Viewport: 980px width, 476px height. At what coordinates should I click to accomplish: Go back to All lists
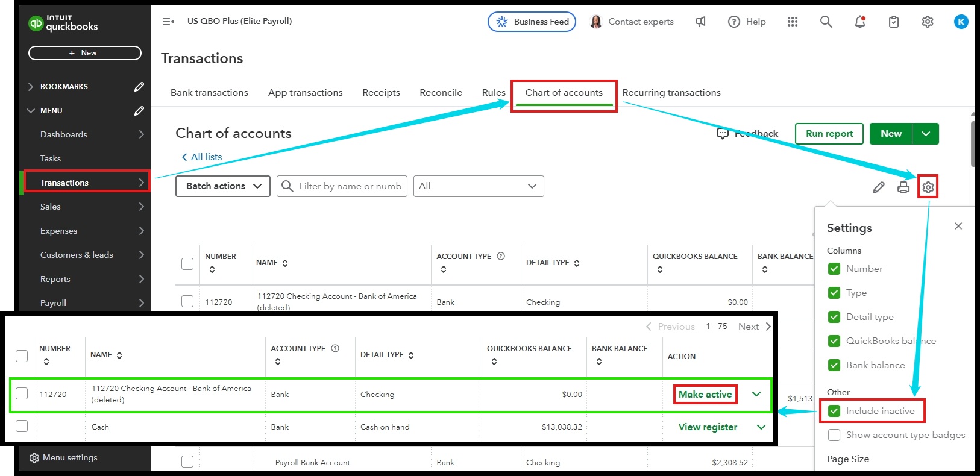[x=202, y=157]
